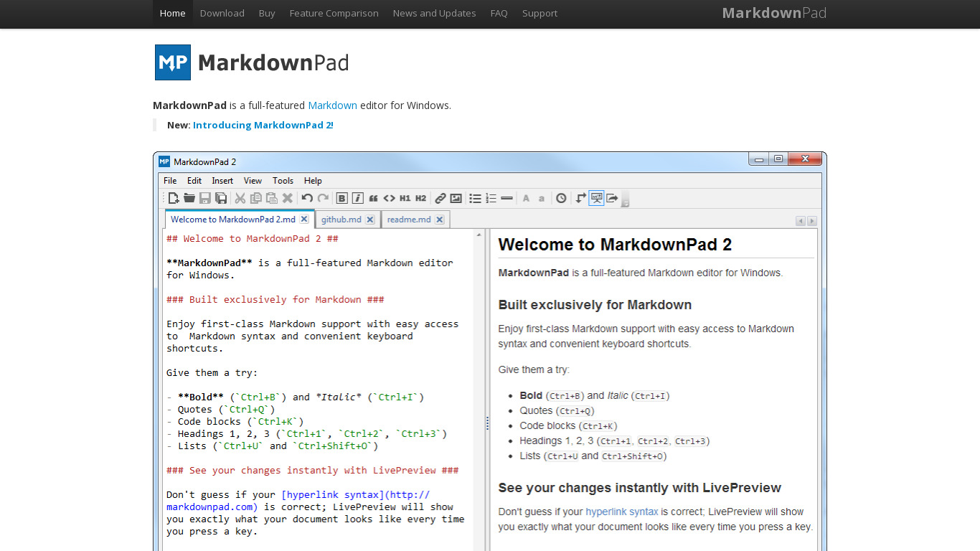Click the pane splitter handle
The height and width of the screenshot is (551, 980).
[x=488, y=423]
